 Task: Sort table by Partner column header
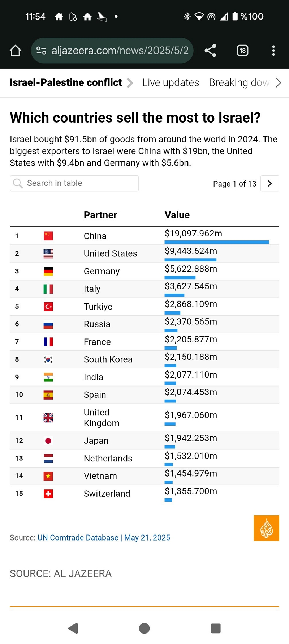point(100,215)
